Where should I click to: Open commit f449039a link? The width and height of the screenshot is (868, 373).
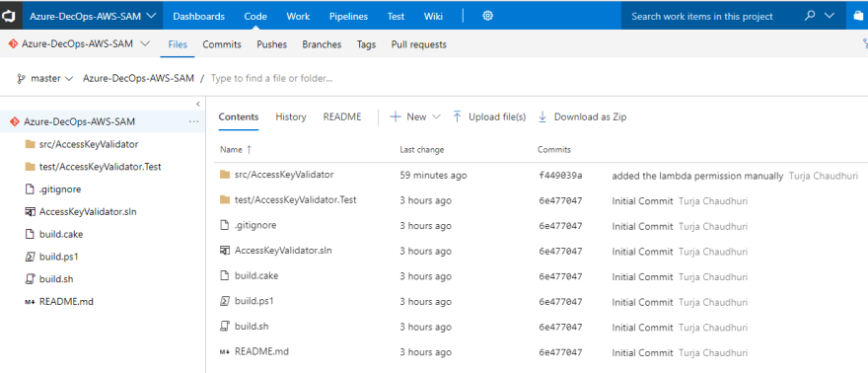pos(560,176)
